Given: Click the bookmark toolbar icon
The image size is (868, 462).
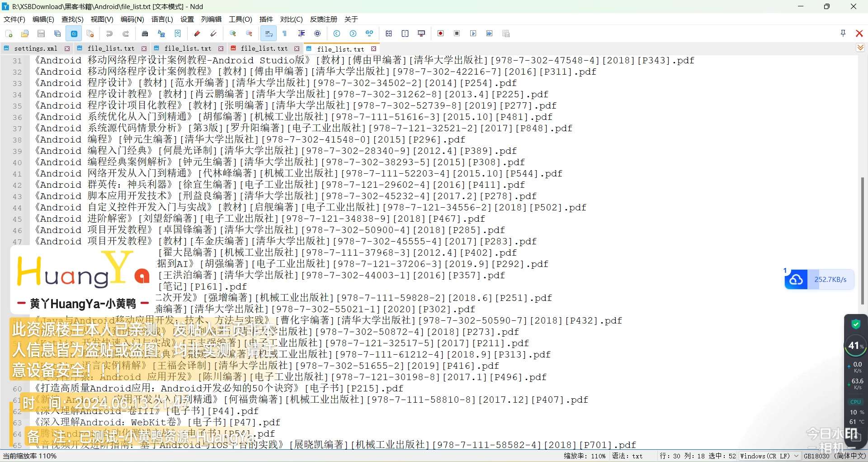Looking at the screenshot, I should tap(178, 33).
